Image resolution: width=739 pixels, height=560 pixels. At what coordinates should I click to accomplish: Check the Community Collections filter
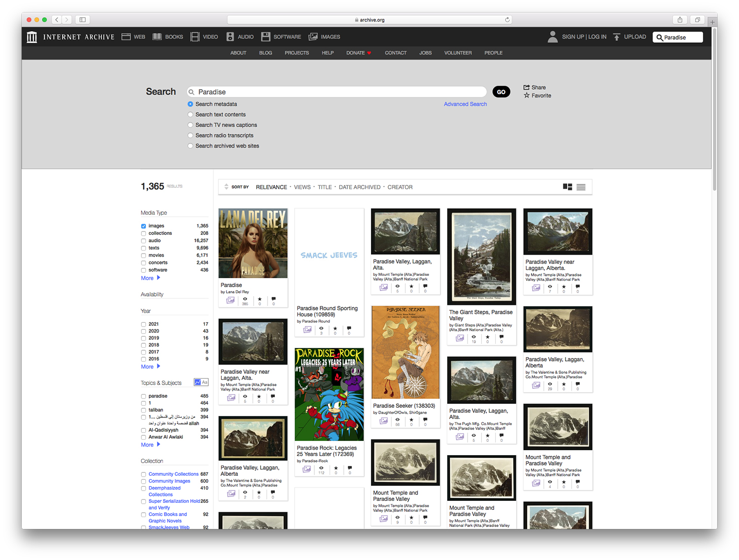tap(143, 474)
